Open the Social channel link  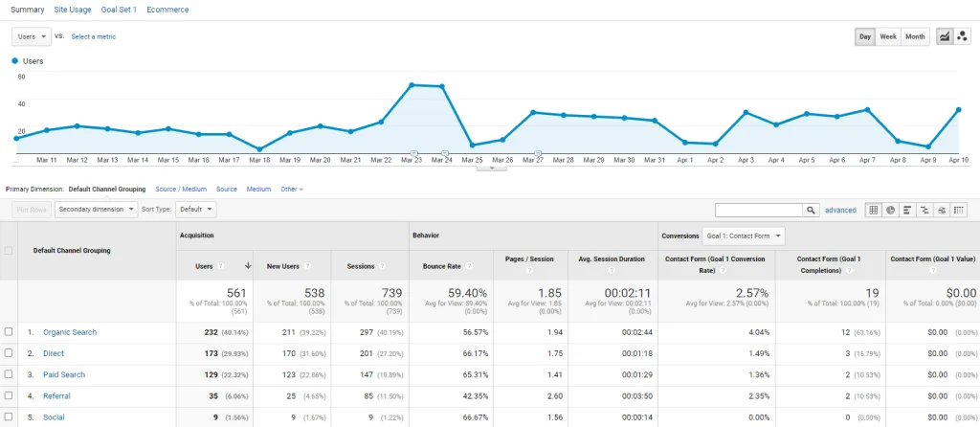pos(54,417)
